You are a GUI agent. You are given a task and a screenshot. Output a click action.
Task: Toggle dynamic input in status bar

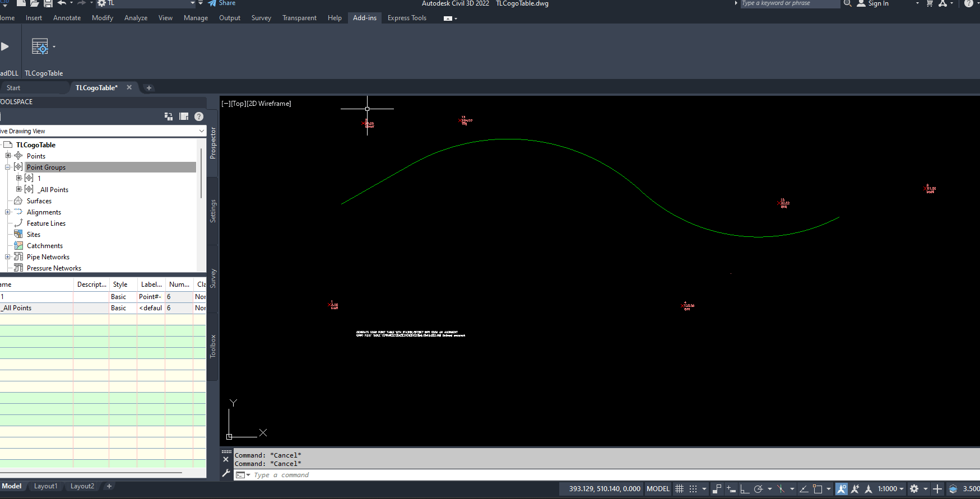coord(731,489)
